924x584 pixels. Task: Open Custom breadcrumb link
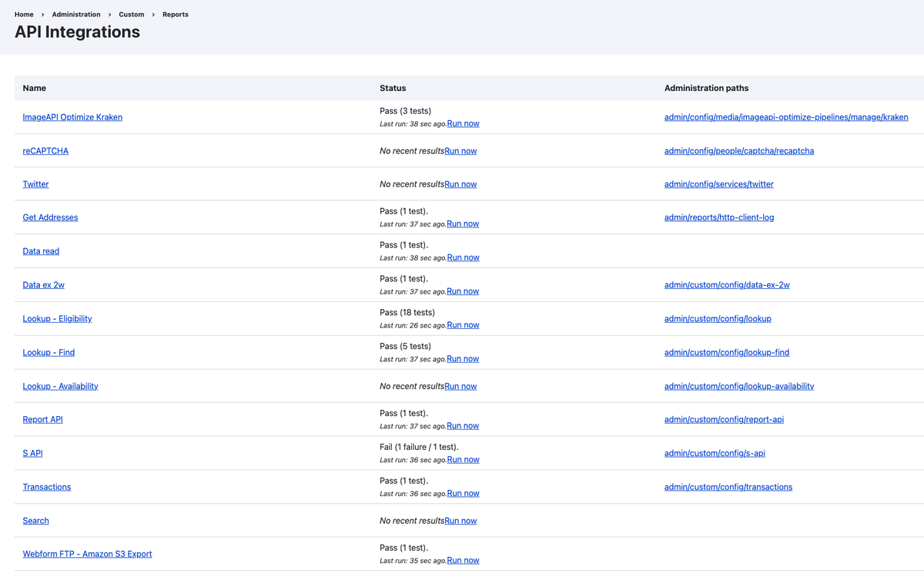pyautogui.click(x=132, y=15)
